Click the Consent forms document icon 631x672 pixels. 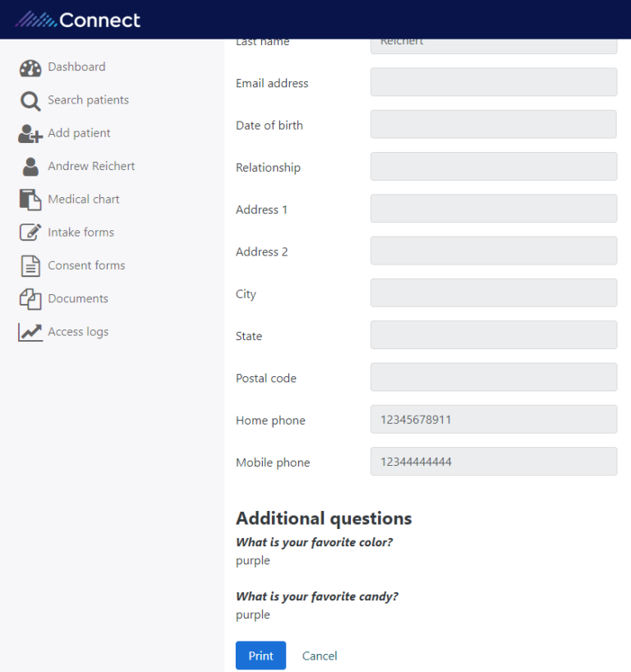pyautogui.click(x=30, y=265)
